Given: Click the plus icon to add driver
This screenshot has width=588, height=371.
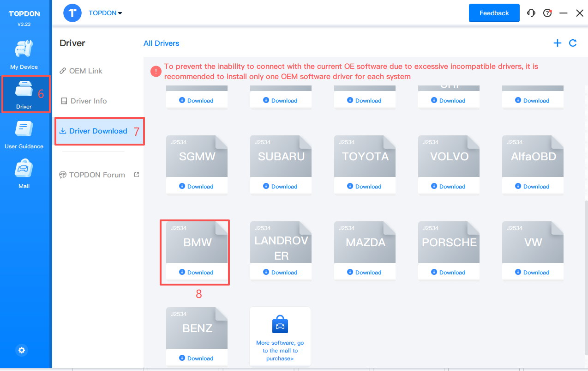Looking at the screenshot, I should point(558,43).
